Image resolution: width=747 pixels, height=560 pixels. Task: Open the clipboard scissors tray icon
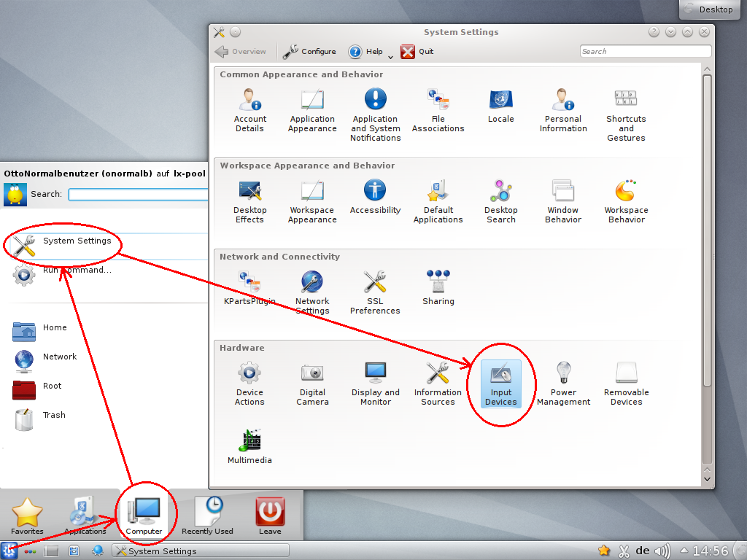pyautogui.click(x=624, y=551)
